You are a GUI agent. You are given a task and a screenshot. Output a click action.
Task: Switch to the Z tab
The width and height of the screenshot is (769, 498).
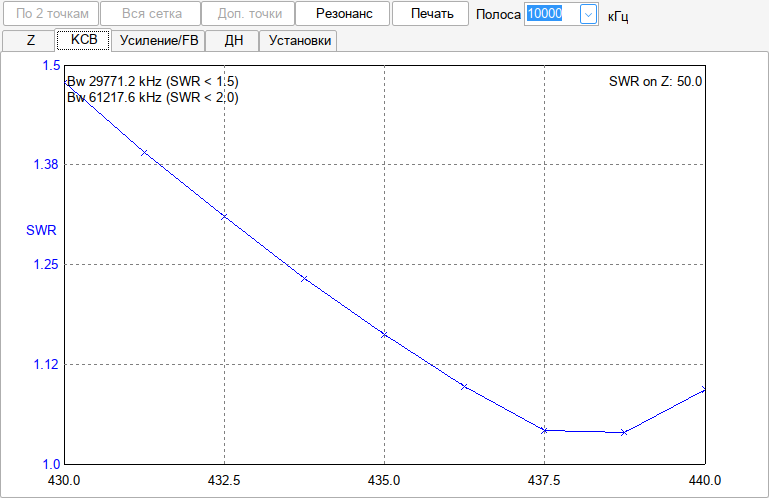coord(28,40)
